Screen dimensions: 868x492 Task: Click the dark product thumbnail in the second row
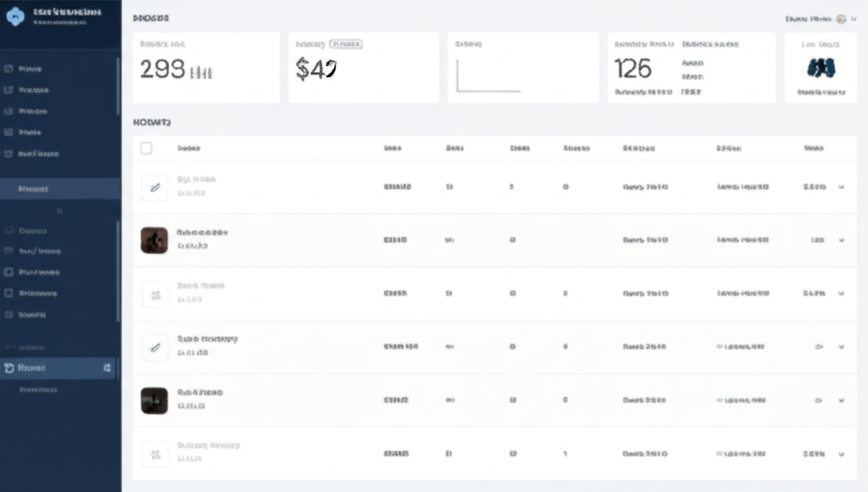153,240
